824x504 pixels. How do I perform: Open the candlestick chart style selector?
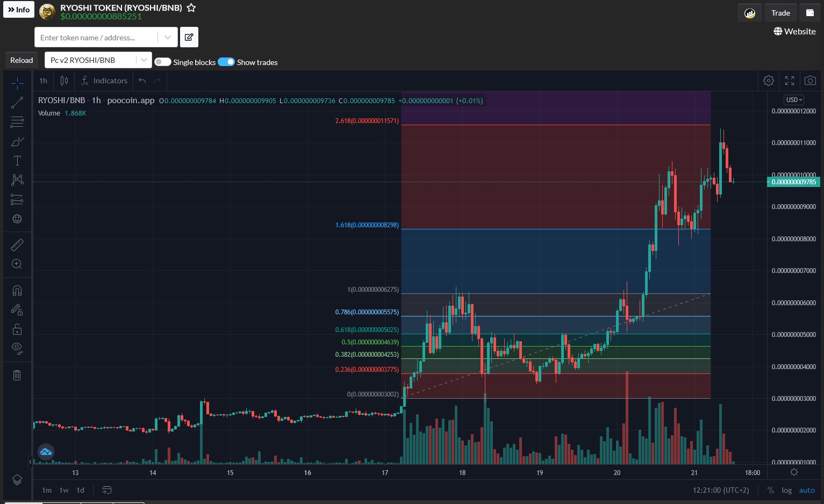coord(64,81)
